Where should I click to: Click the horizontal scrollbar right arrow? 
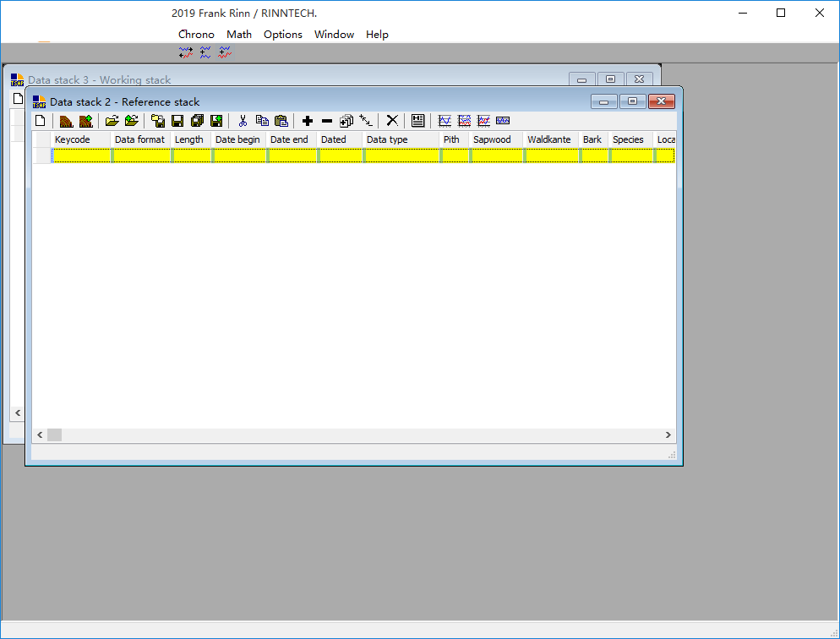tap(668, 434)
